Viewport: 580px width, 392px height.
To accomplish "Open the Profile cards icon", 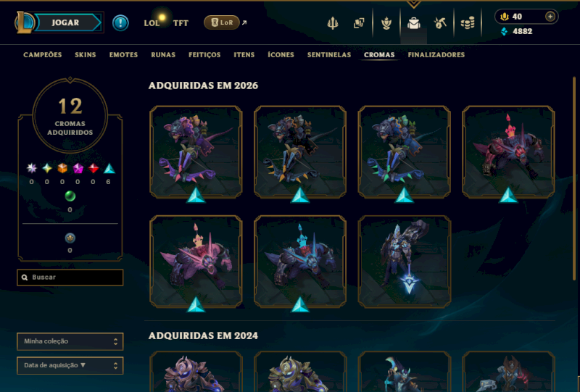I will pyautogui.click(x=358, y=23).
